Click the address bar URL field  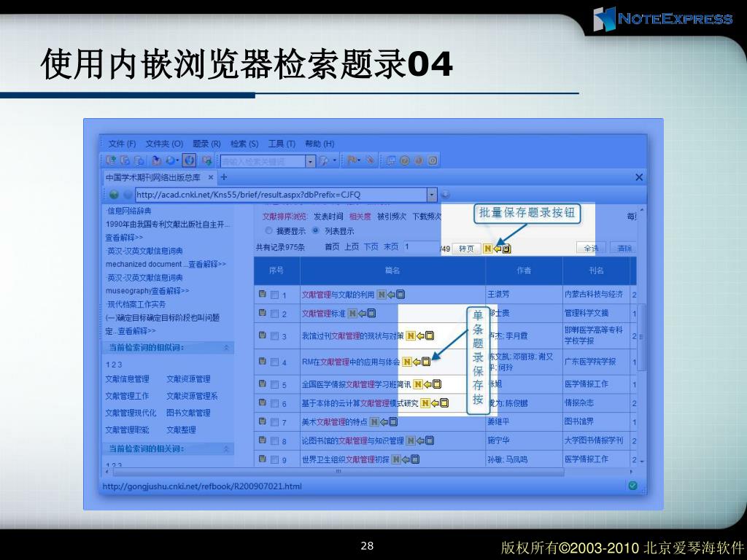pos(281,194)
